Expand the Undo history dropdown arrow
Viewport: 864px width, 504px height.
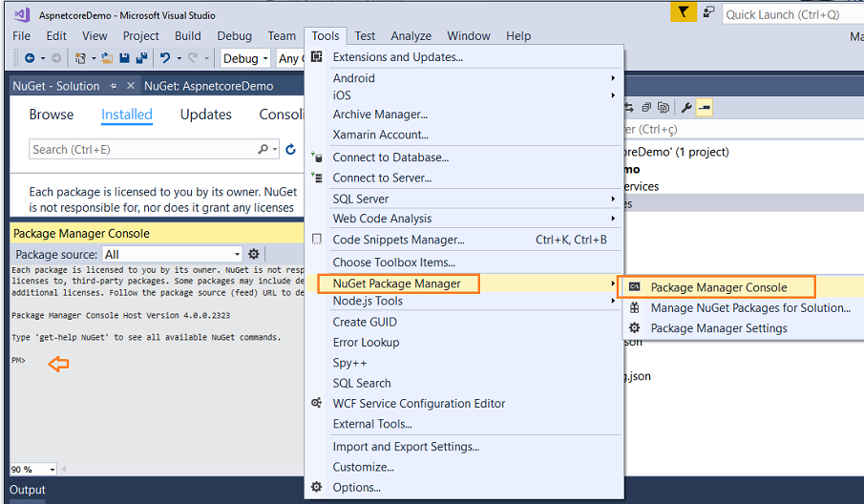(179, 58)
